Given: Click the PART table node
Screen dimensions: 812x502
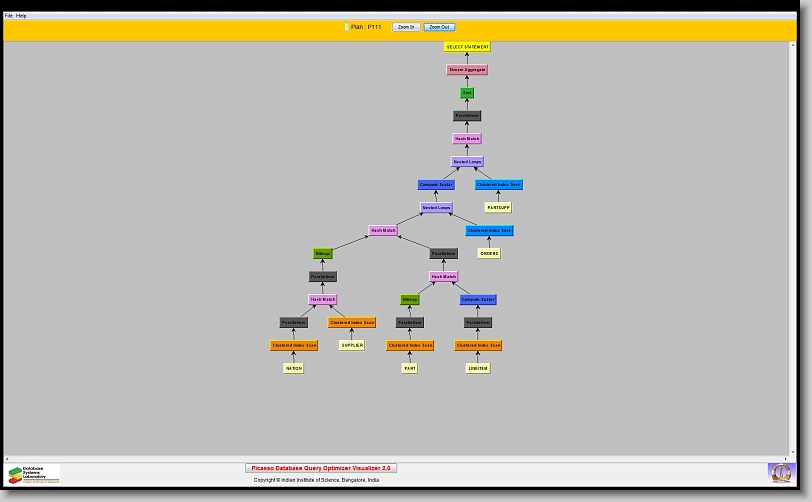Looking at the screenshot, I should 410,368.
